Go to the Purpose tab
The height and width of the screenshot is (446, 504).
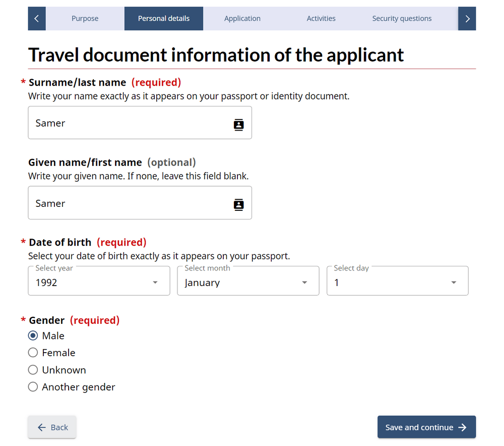click(x=85, y=19)
